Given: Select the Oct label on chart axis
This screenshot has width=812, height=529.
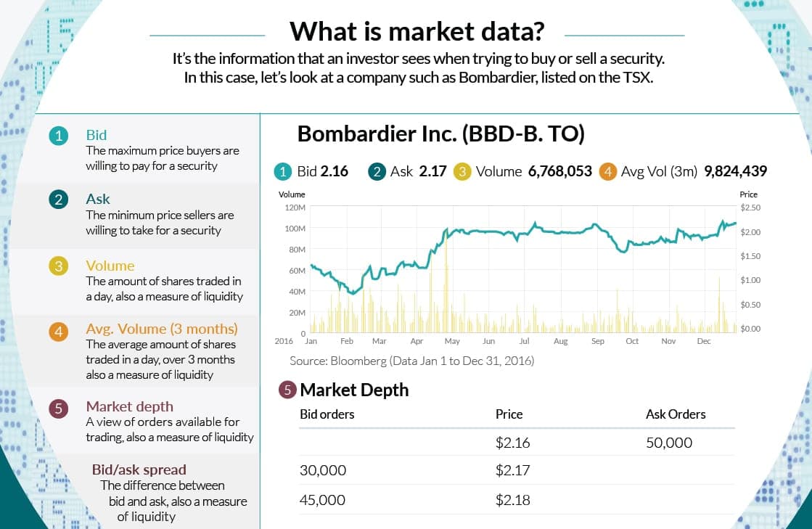Looking at the screenshot, I should [x=632, y=341].
